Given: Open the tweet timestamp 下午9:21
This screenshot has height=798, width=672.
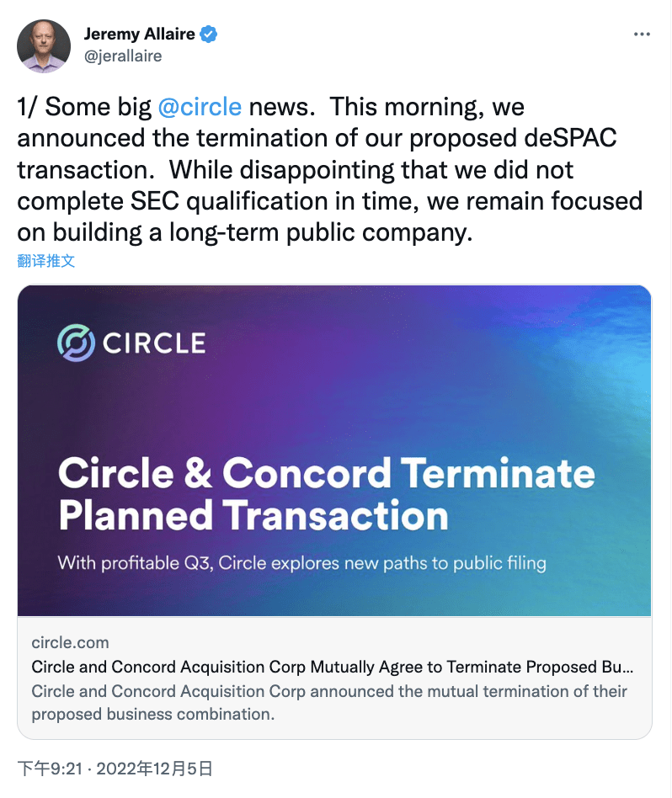Looking at the screenshot, I should pyautogui.click(x=50, y=769).
